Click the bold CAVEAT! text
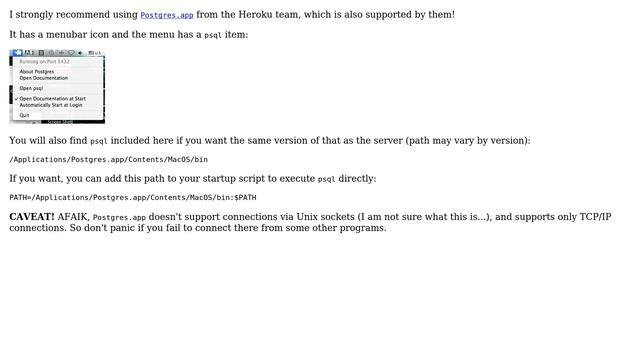Screen dimensions: 640x360 pyautogui.click(x=32, y=216)
